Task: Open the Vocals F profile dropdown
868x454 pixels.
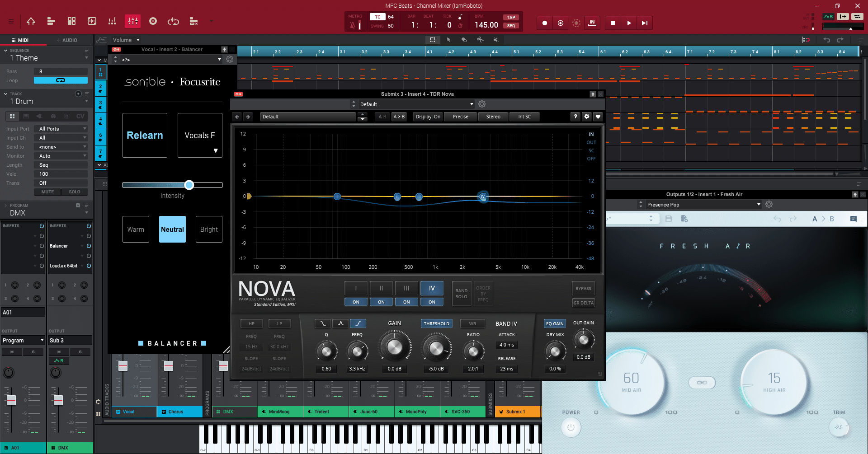Action: (x=200, y=135)
